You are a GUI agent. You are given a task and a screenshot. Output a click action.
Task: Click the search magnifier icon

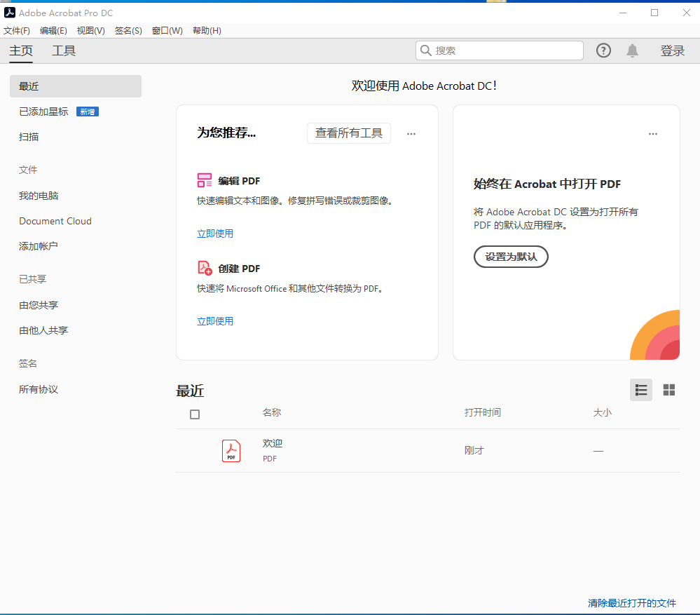pyautogui.click(x=426, y=50)
